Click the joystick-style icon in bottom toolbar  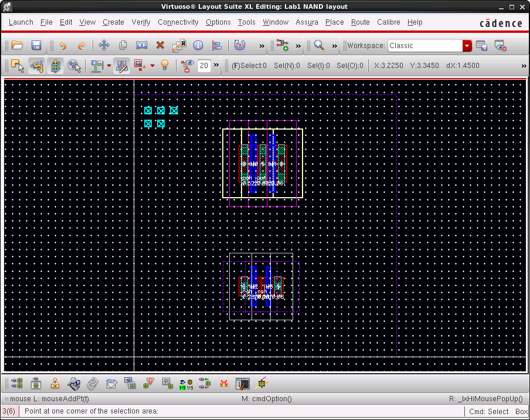coord(55,384)
